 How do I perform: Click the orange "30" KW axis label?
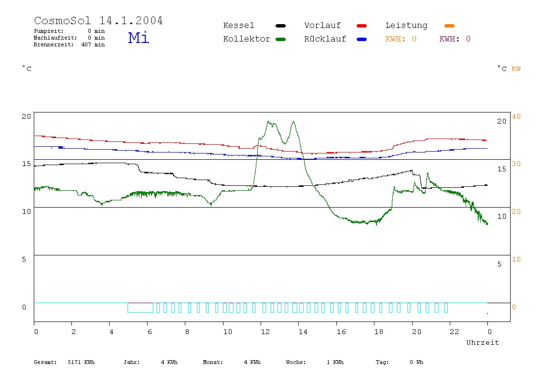point(516,164)
